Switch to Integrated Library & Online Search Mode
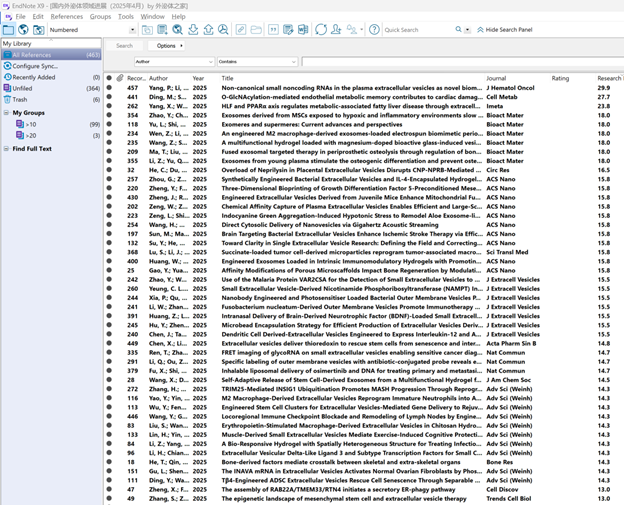Viewport: 624px width, 505px height. [x=39, y=29]
